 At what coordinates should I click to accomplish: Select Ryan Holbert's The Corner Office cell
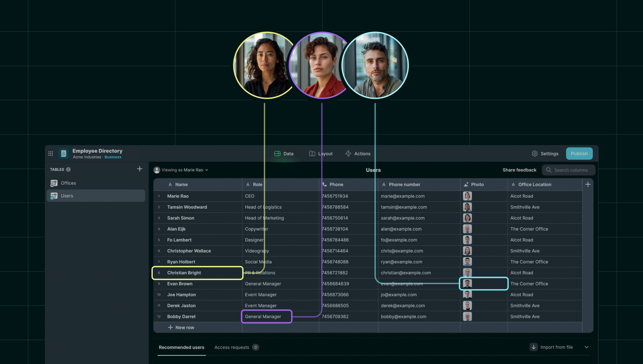545,262
